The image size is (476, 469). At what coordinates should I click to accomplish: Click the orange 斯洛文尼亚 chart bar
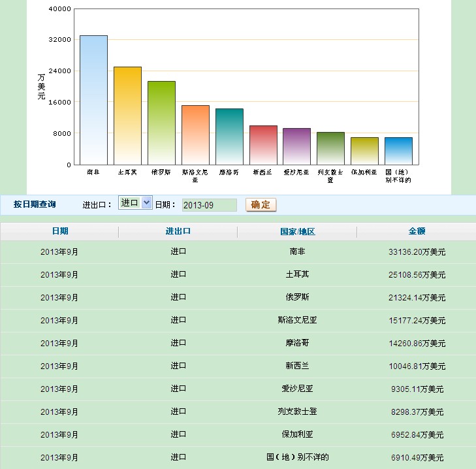195,135
